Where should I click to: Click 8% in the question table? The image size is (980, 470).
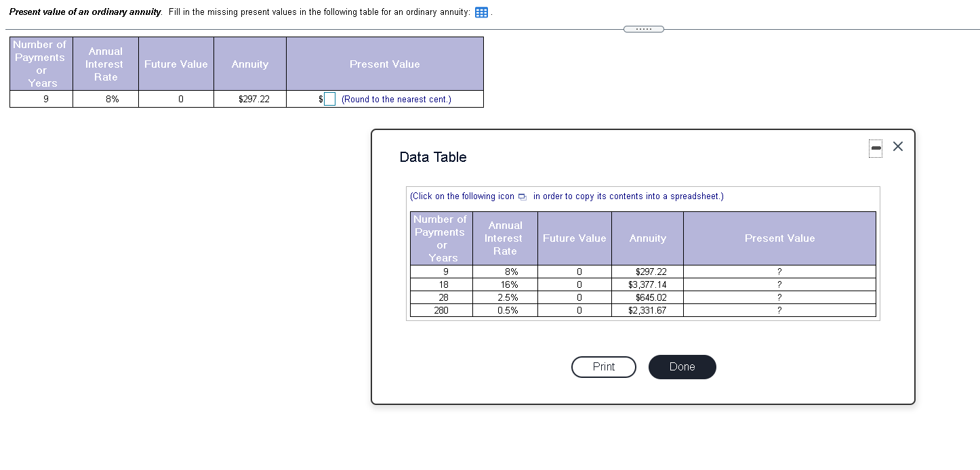pyautogui.click(x=112, y=99)
